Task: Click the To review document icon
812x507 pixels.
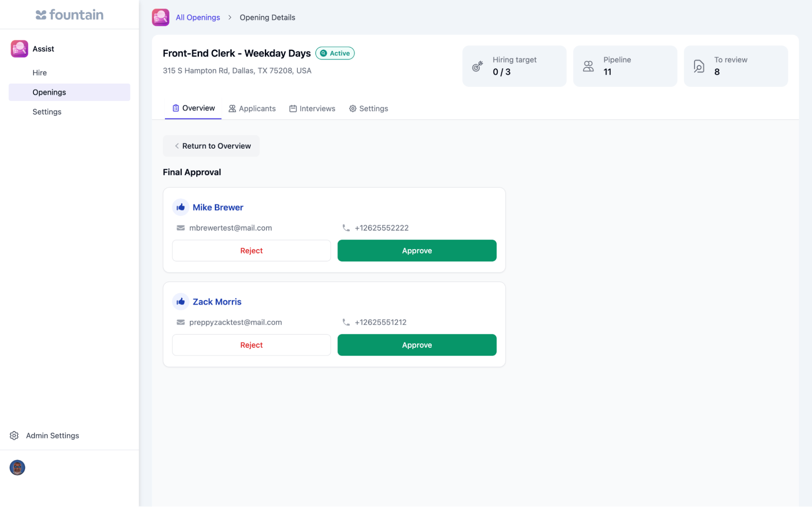Action: pos(699,66)
